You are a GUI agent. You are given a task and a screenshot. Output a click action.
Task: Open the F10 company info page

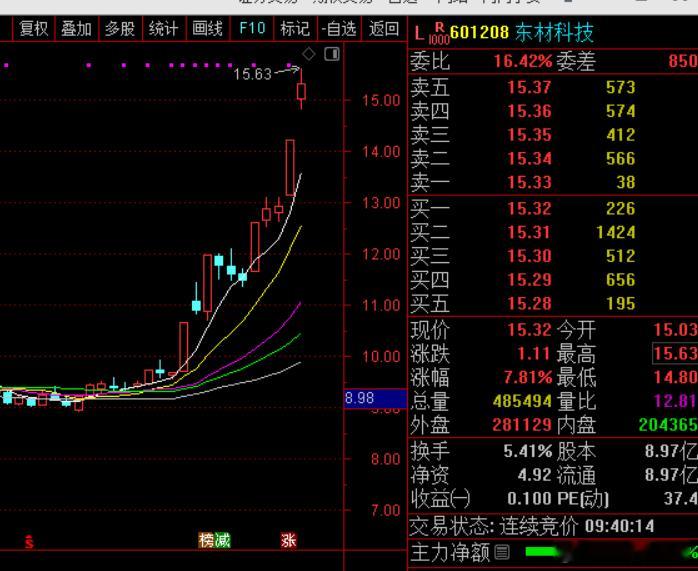click(252, 29)
